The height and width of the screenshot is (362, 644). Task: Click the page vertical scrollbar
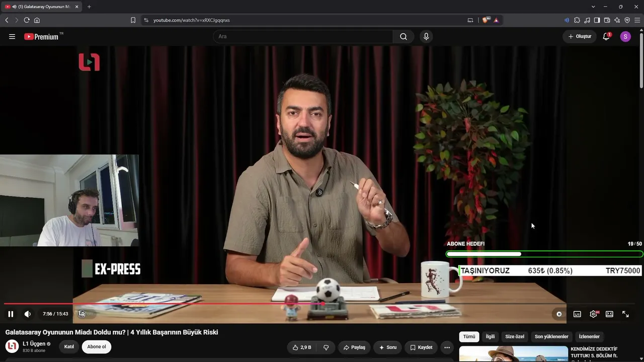tap(641, 60)
